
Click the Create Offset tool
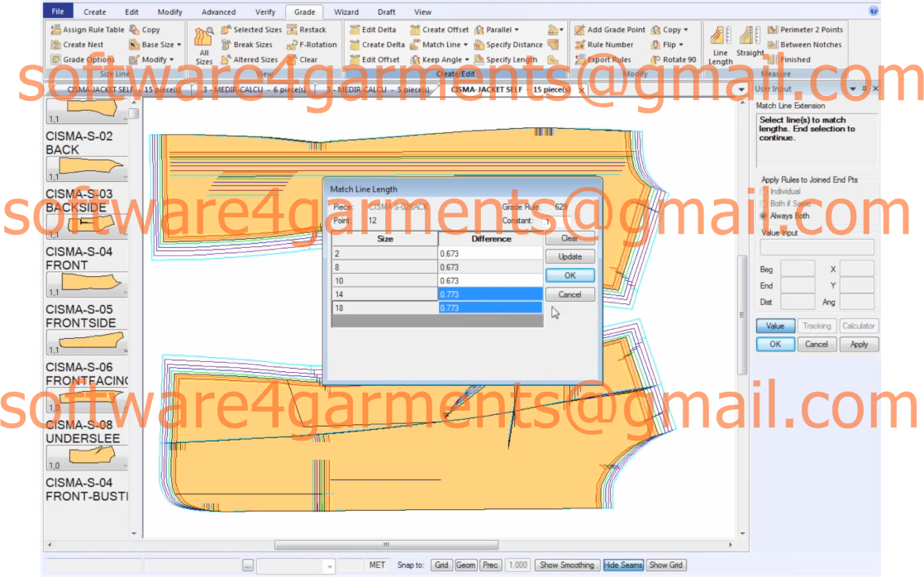click(x=440, y=30)
